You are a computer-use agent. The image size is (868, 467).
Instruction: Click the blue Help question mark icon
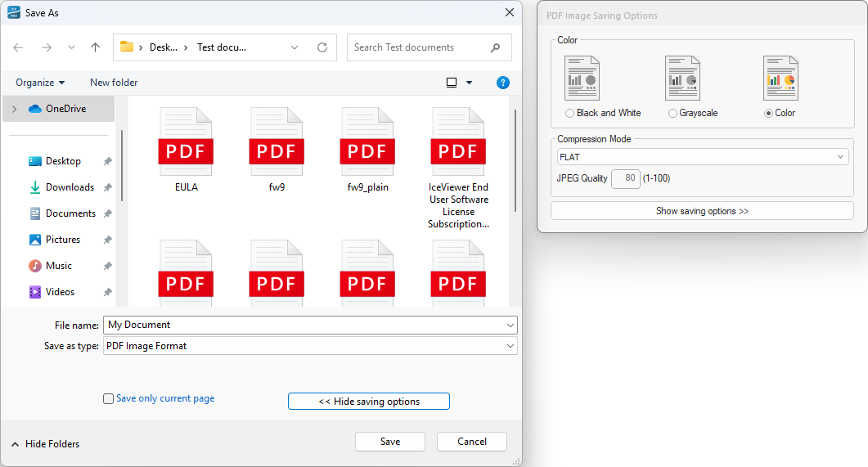(x=502, y=83)
